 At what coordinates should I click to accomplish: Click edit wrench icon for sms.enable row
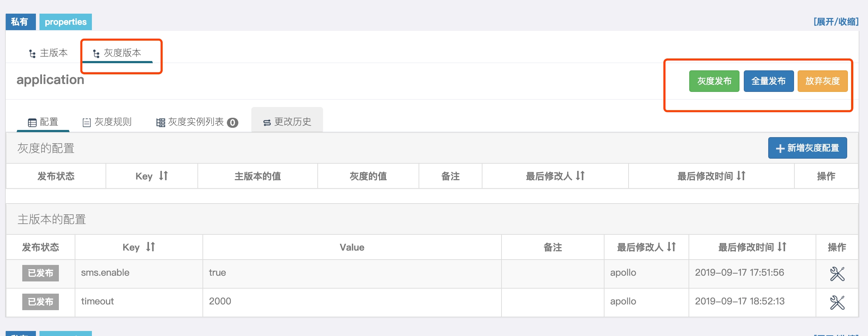pos(837,274)
